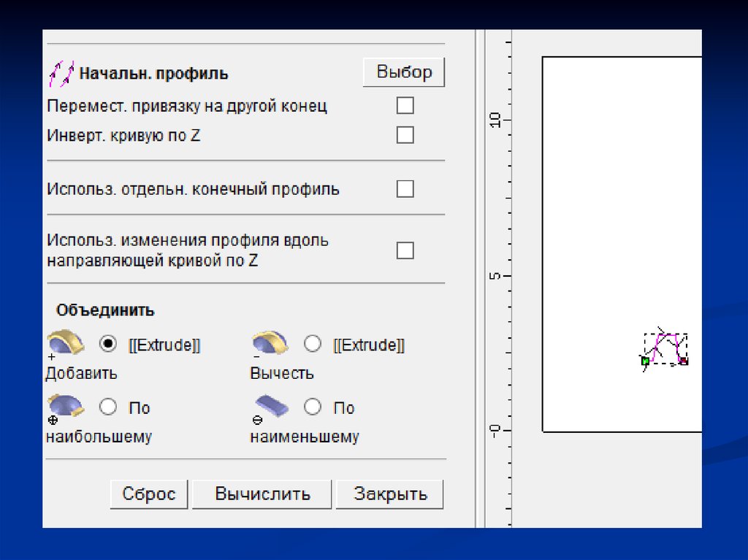Click the vertical panel splitter bar
This screenshot has width=748, height=560.
point(480,279)
